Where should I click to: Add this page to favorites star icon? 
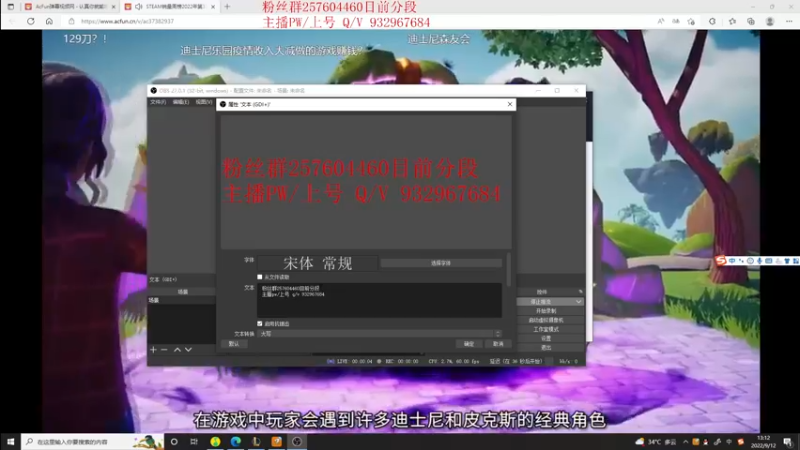[691, 21]
